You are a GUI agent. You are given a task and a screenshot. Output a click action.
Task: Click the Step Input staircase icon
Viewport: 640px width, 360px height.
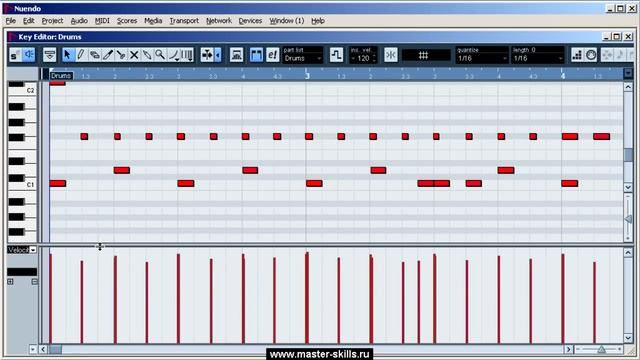coord(577,55)
